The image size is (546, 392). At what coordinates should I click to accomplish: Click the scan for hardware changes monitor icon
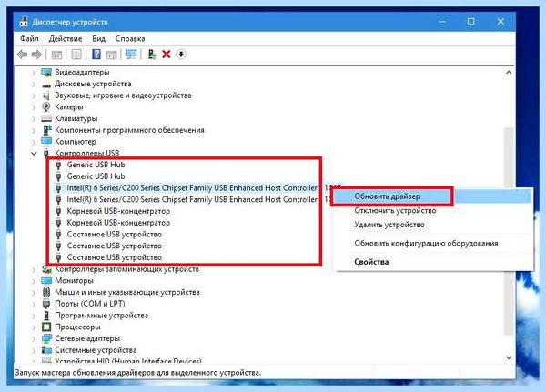pos(132,55)
